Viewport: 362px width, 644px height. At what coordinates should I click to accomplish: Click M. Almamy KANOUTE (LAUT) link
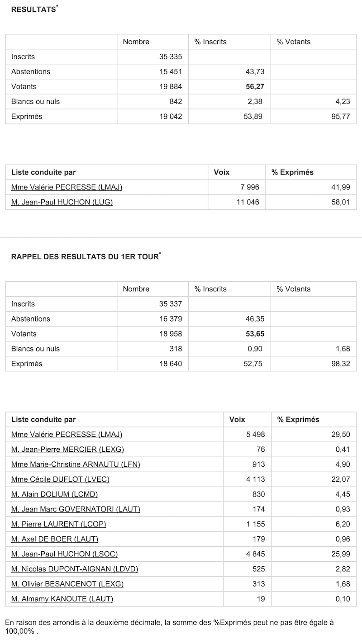coord(62,599)
